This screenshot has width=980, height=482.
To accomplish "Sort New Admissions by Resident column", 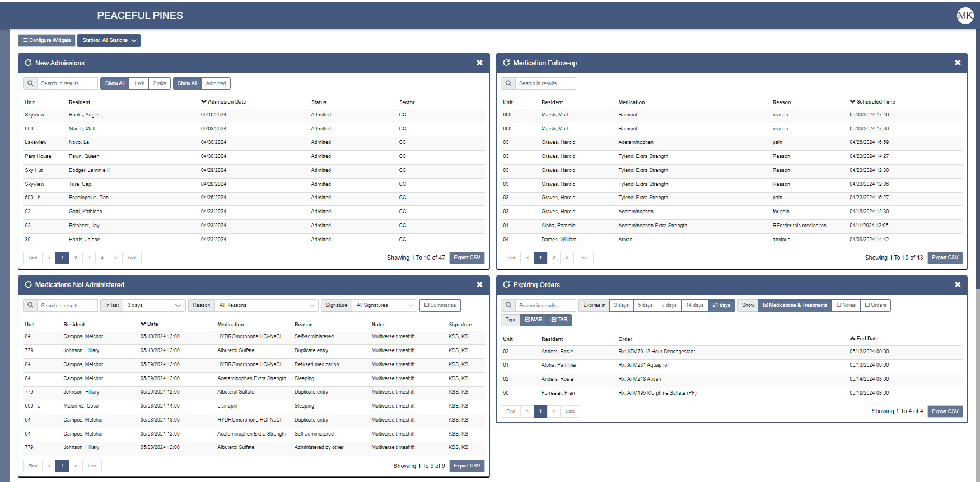I will point(80,102).
